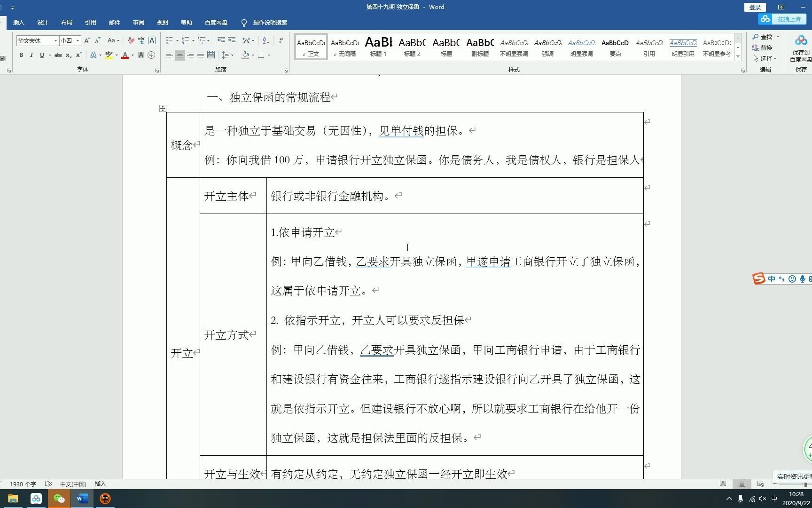Expand the numbered list options

(x=193, y=40)
